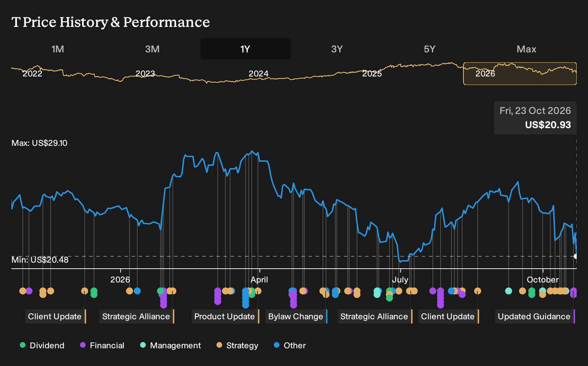Viewport: 588px width, 366px height.
Task: Click the October axis label
Action: coord(543,280)
